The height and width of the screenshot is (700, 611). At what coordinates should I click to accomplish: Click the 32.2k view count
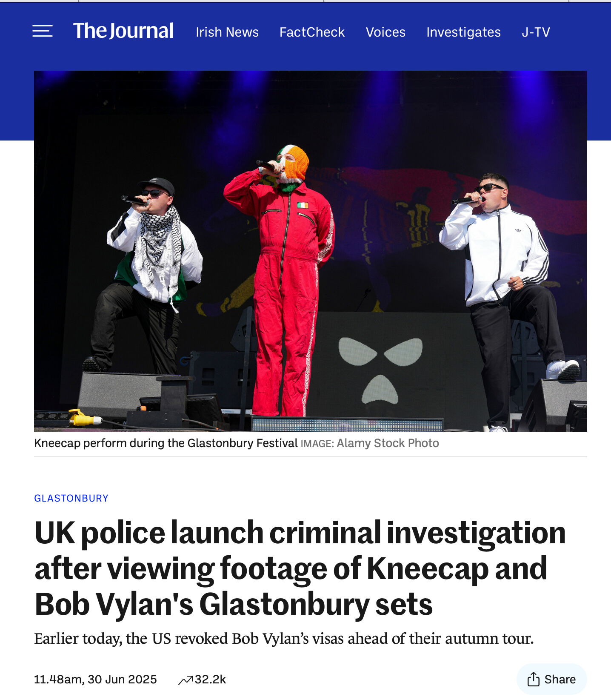pos(210,679)
